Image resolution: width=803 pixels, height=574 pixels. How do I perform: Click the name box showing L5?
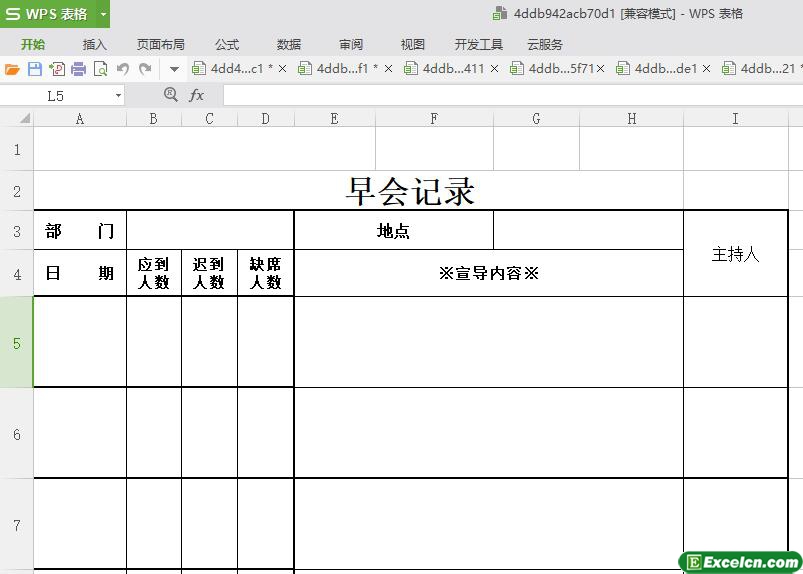coord(56,96)
